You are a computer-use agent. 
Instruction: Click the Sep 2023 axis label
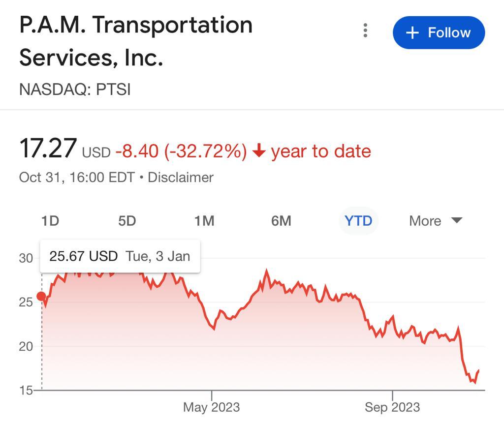392,407
